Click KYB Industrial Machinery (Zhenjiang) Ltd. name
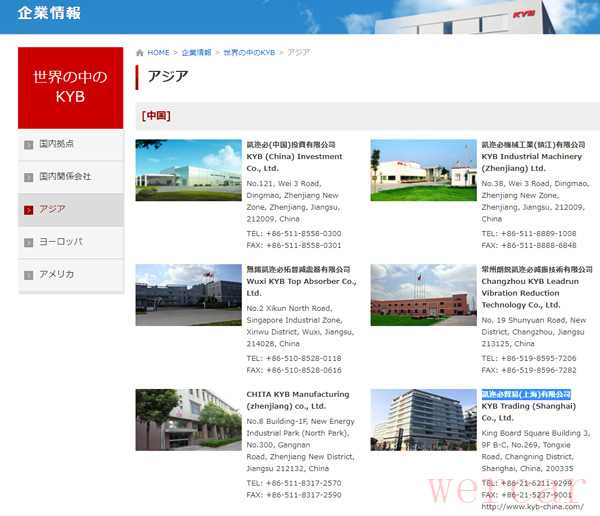 click(532, 162)
